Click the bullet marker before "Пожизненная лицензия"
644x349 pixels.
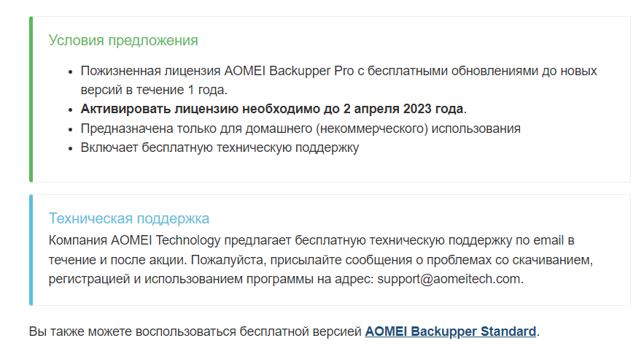70,72
